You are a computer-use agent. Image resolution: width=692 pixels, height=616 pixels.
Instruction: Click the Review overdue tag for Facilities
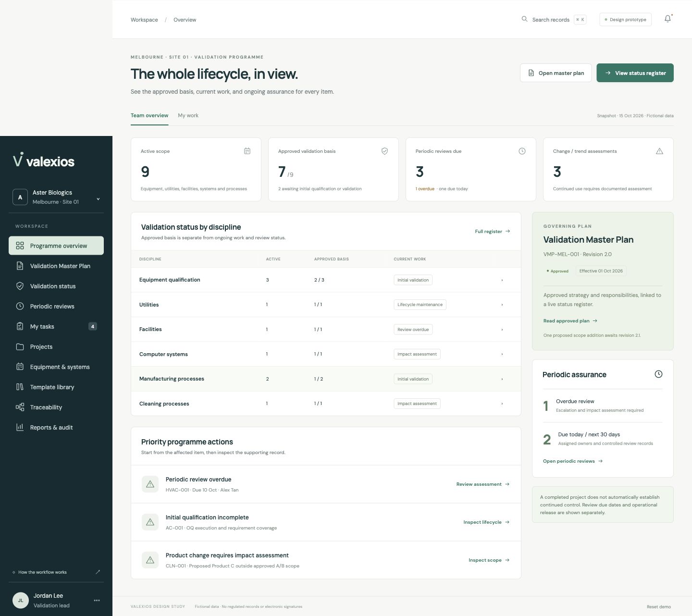pyautogui.click(x=413, y=330)
